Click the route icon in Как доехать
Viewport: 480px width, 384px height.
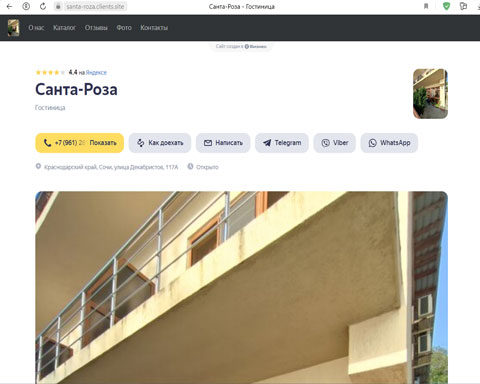click(x=141, y=143)
